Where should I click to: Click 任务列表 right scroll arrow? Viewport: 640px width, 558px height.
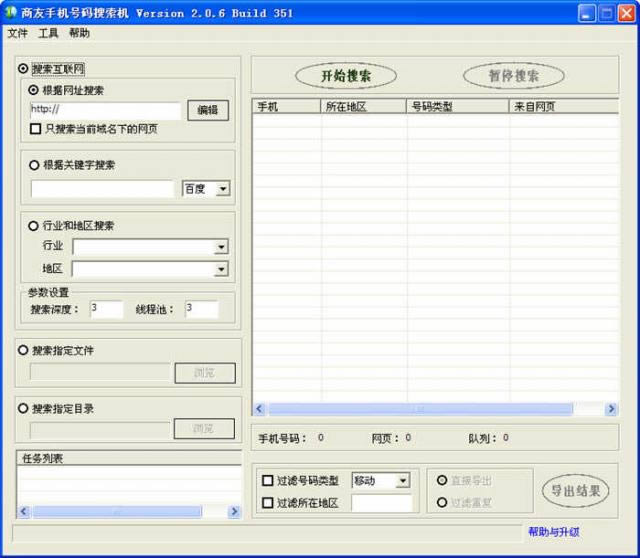(234, 511)
